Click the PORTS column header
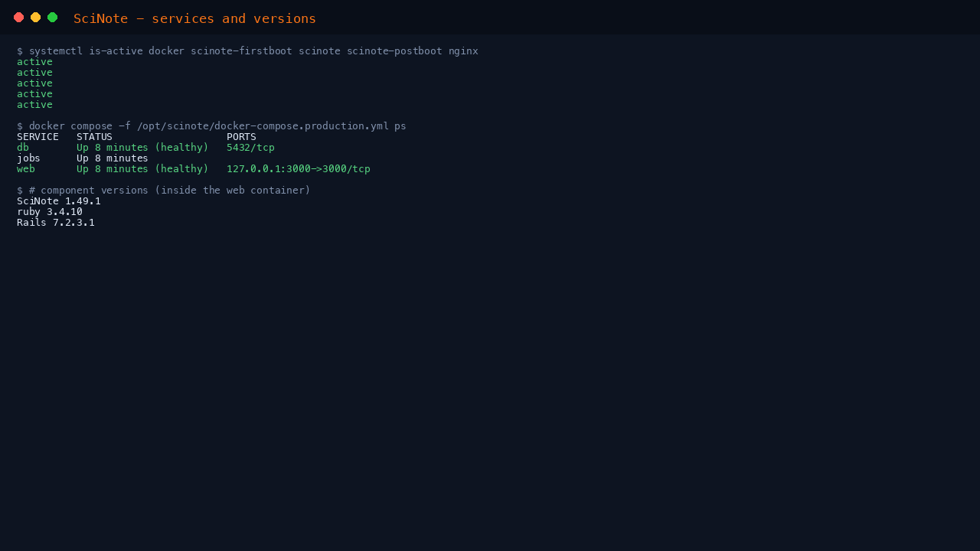The width and height of the screenshot is (980, 551). pos(241,137)
